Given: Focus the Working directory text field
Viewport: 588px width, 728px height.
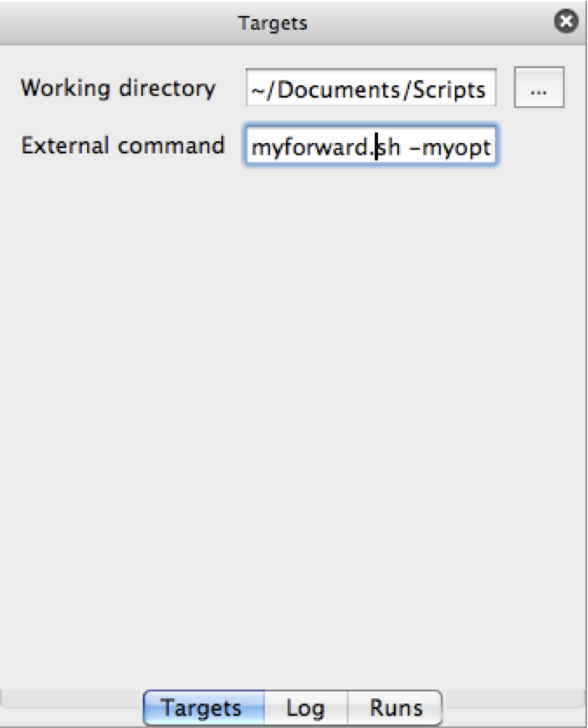Looking at the screenshot, I should click(371, 89).
